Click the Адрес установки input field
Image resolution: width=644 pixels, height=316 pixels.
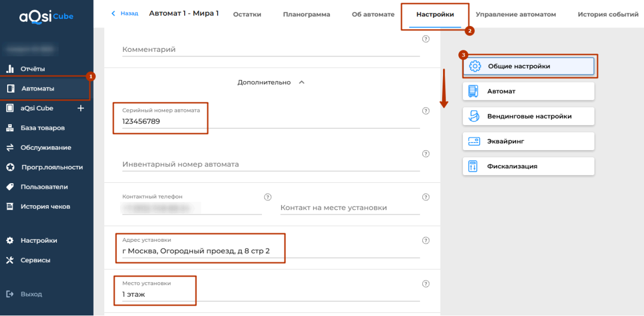point(271,251)
